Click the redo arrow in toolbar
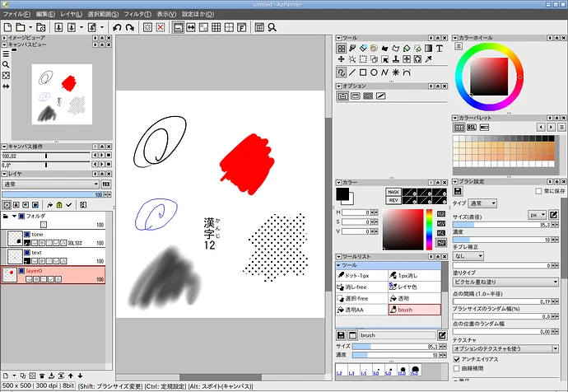 click(130, 27)
